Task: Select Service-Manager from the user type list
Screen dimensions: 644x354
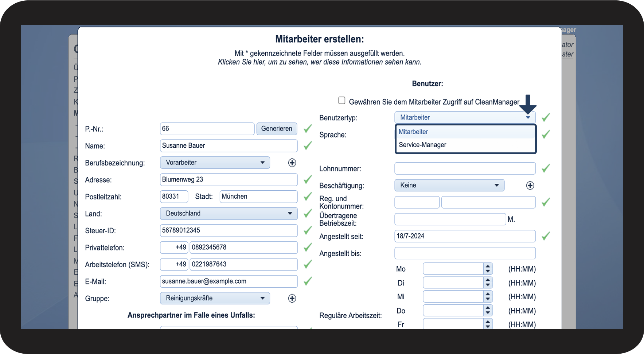Action: [x=422, y=145]
